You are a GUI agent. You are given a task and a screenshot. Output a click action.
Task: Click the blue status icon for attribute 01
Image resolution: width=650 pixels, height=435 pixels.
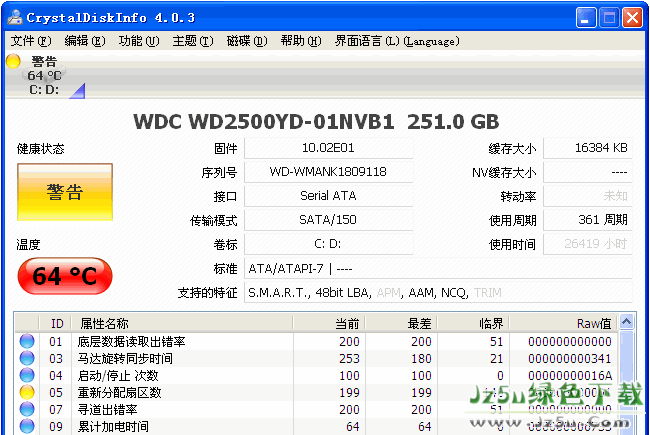point(27,341)
